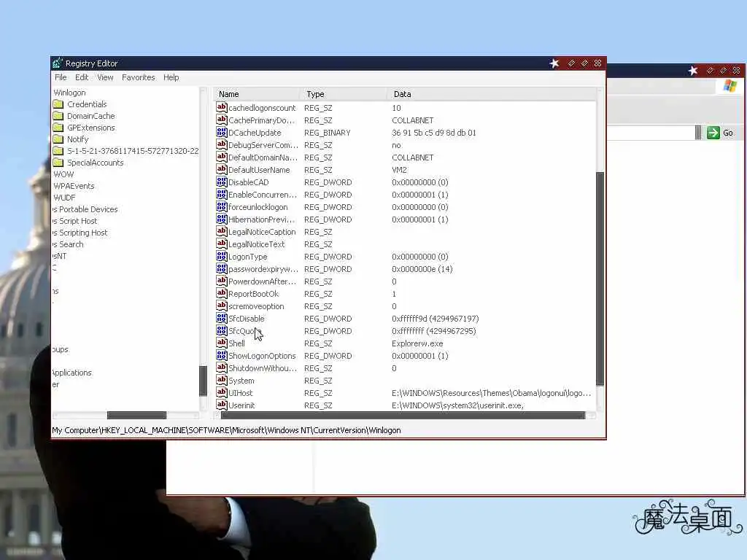Viewport: 747px width, 560px height.
Task: Select the WPAEvents key in the tree
Action: [x=74, y=186]
